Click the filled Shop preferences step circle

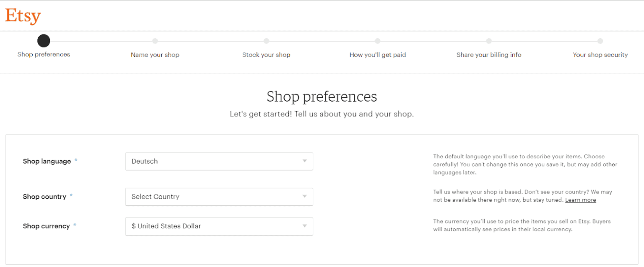click(x=44, y=41)
